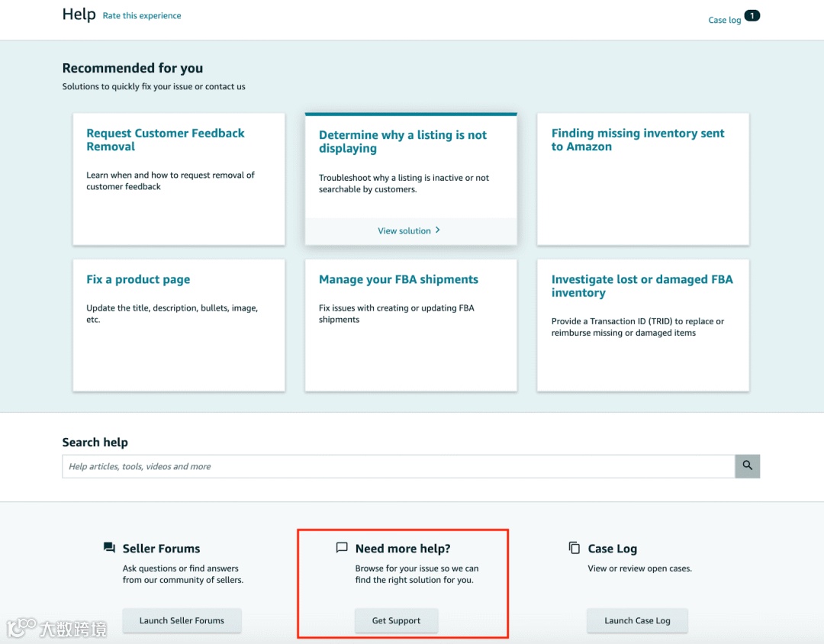Click the View solution chevron arrow

[x=438, y=230]
